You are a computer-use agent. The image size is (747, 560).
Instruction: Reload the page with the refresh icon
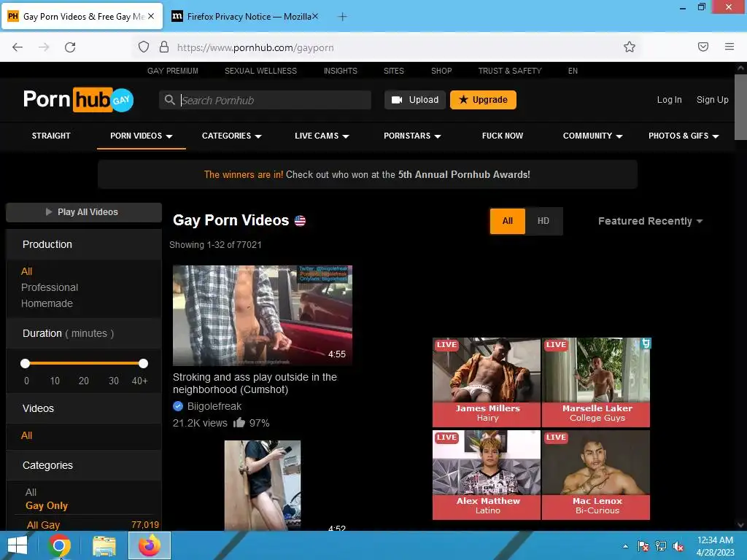70,47
